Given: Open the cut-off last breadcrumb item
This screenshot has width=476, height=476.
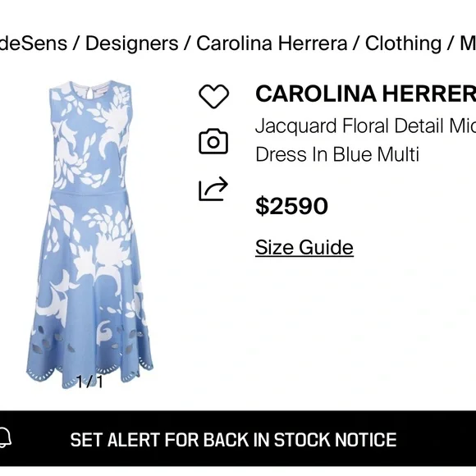Looking at the screenshot, I should tap(468, 43).
